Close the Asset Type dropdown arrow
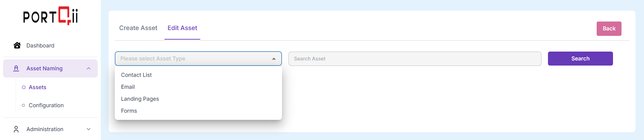 [274, 59]
